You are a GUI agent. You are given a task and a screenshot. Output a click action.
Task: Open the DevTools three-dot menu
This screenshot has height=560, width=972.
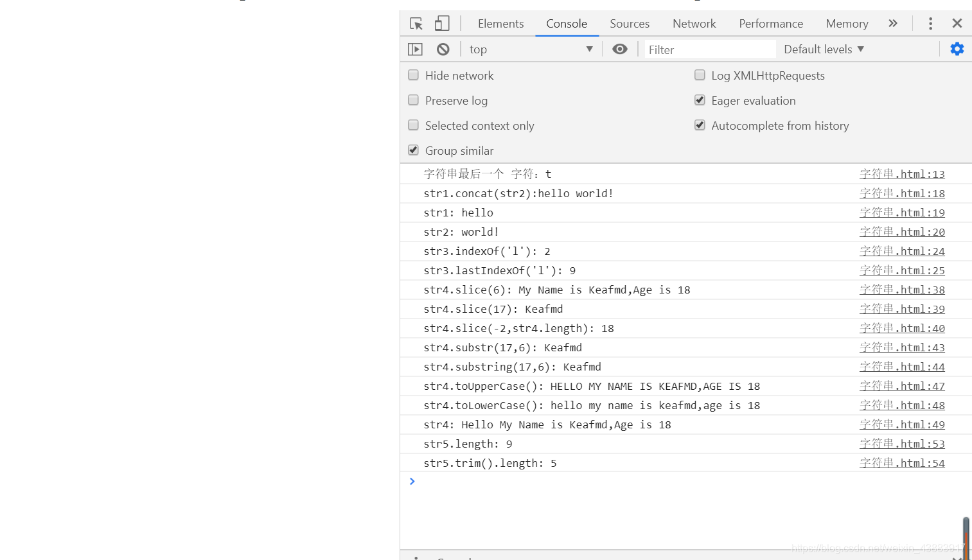click(x=930, y=24)
